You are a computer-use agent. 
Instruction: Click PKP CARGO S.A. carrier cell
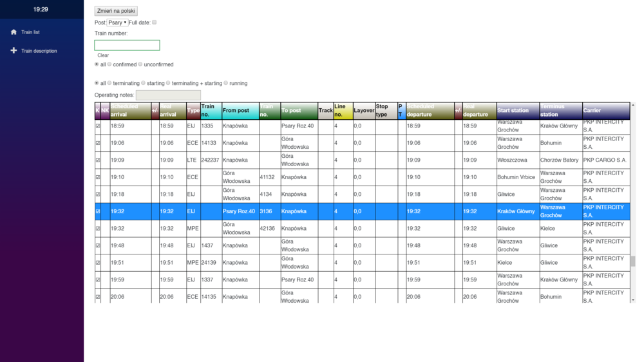pos(606,160)
